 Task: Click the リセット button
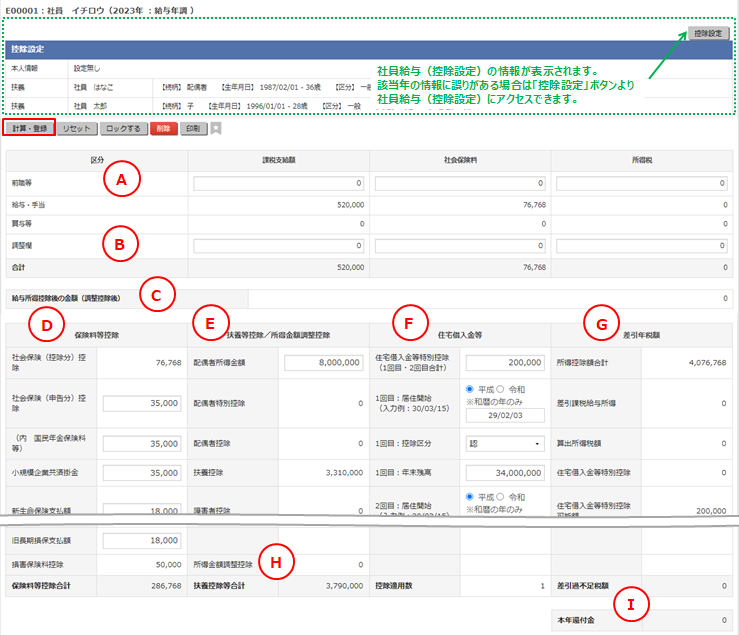pyautogui.click(x=77, y=129)
